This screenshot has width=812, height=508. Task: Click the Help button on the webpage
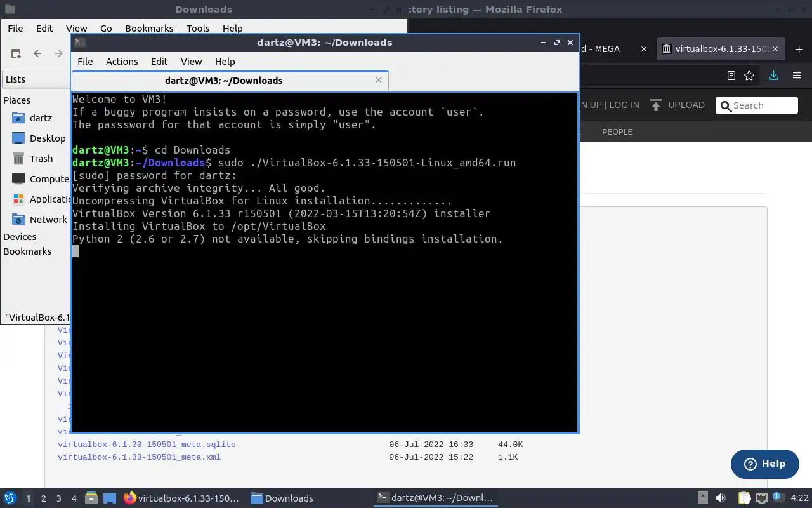764,464
